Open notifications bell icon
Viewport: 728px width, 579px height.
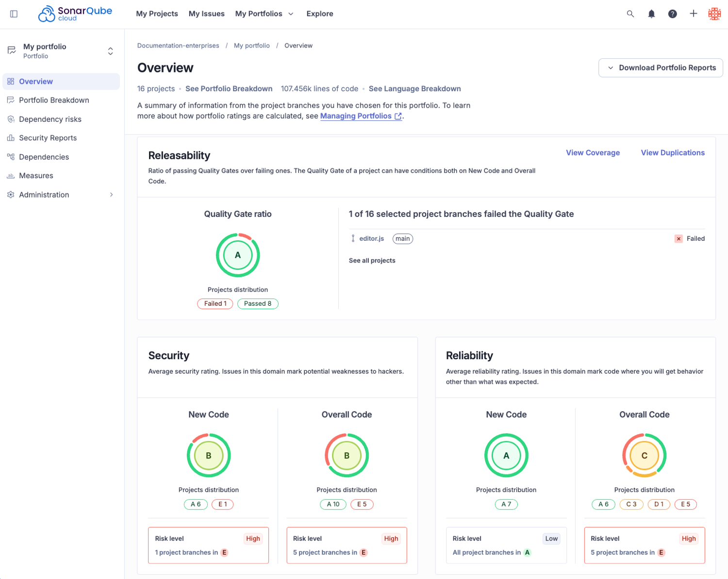(651, 14)
